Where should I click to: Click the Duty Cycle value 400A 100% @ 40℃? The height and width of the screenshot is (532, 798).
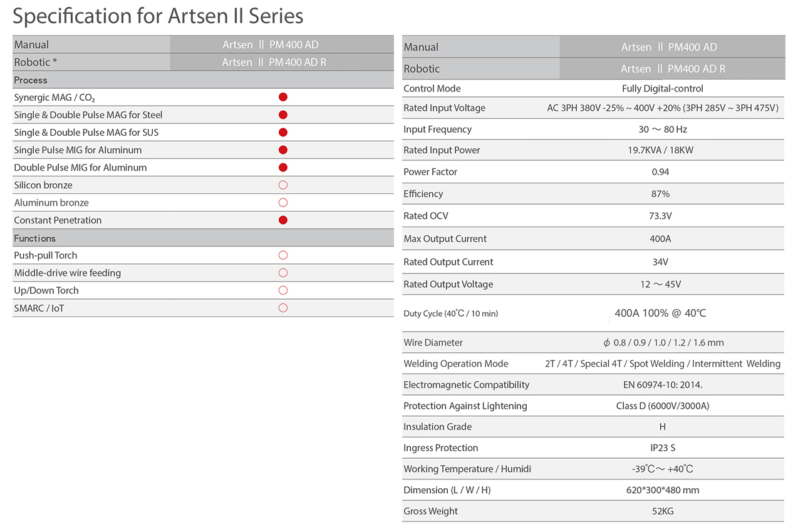coord(660,313)
